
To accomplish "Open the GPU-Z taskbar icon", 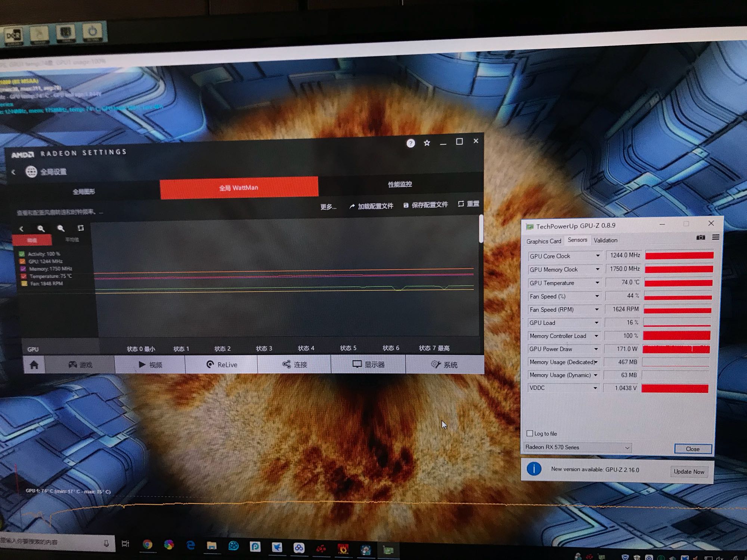I will tap(388, 550).
